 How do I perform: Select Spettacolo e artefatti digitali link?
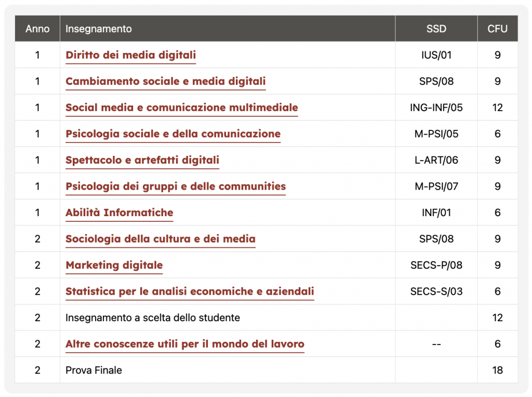click(142, 160)
